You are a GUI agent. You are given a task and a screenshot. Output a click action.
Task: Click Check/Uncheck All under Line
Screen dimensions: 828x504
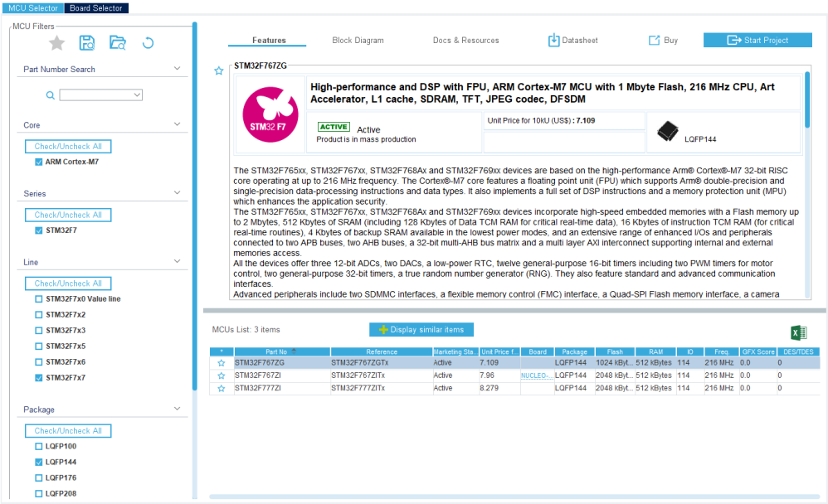tap(68, 283)
